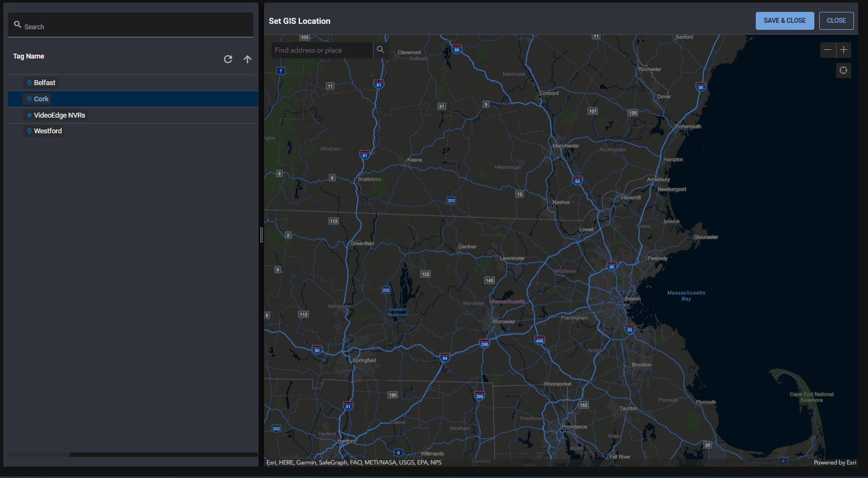Zoom out the map with minus button
This screenshot has height=478, width=868.
click(827, 50)
